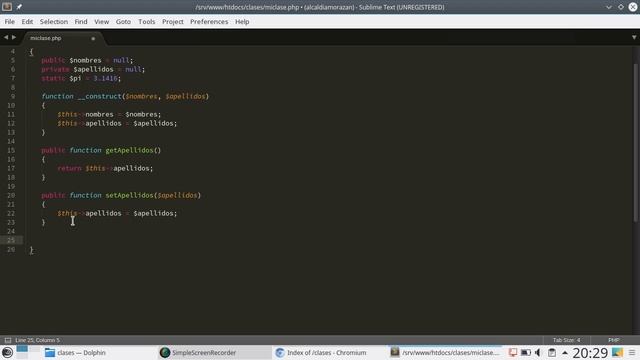Screen dimensions: 640x360
Task: Click line number 15 in the gutter
Action: click(11, 150)
